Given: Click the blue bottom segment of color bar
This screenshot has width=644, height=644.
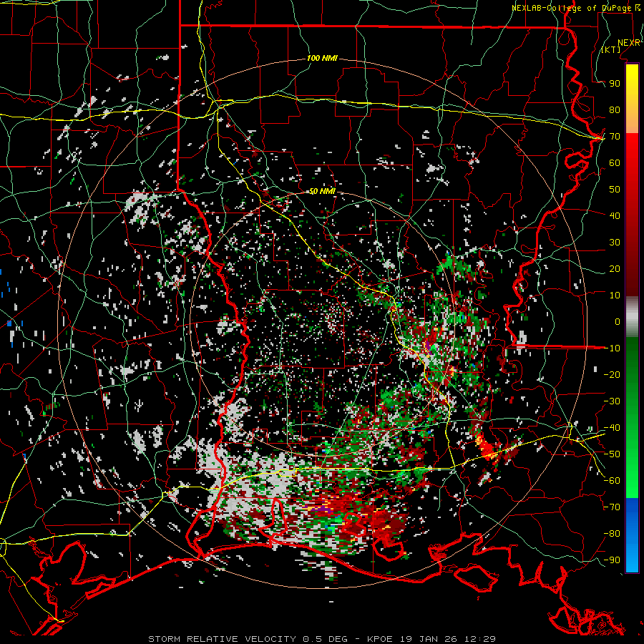Looking at the screenshot, I should click(x=632, y=535).
